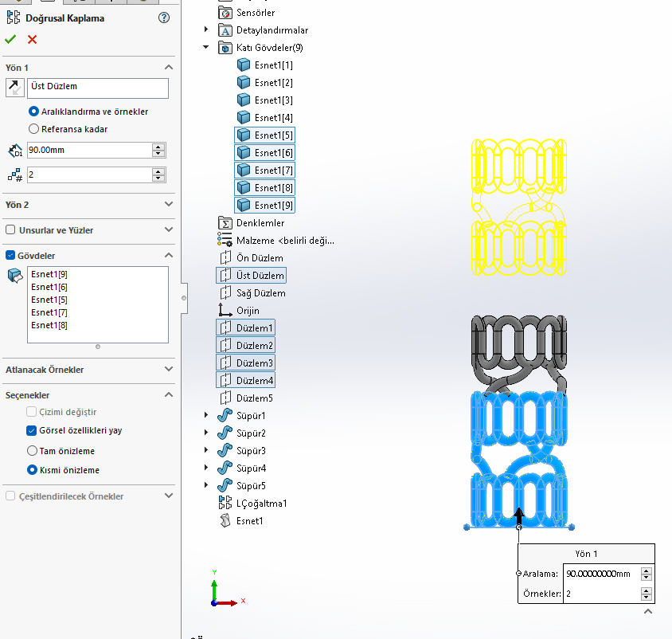
Task: Click the green checkmark to accept pattern
Action: [x=10, y=39]
